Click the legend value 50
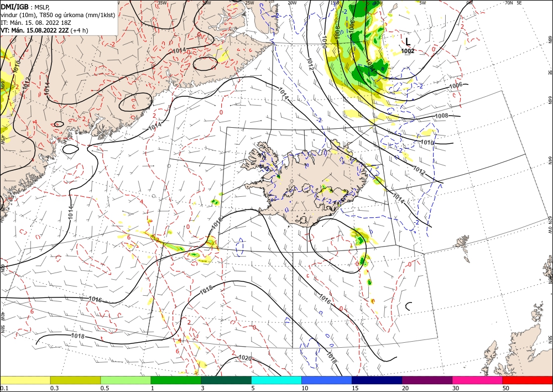Viewport: 553px width, 392px height. [506, 388]
